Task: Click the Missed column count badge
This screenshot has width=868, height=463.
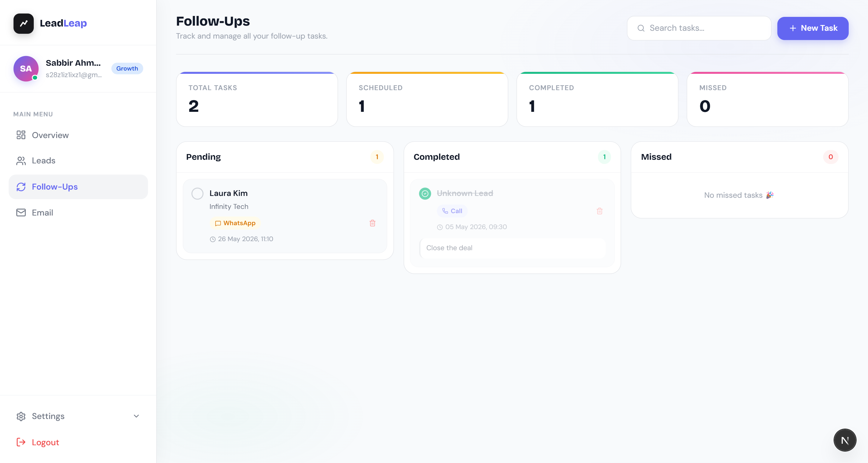Action: pos(831,157)
